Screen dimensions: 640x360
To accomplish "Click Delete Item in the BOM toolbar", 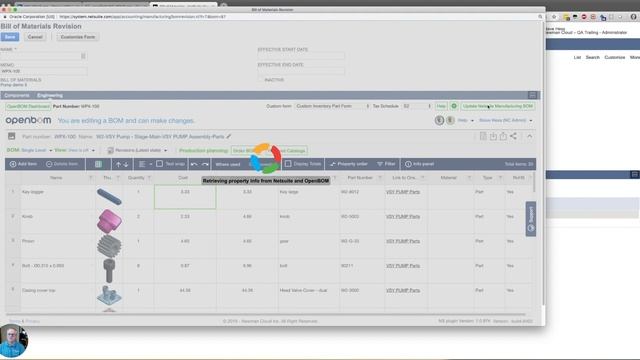I will tap(62, 164).
